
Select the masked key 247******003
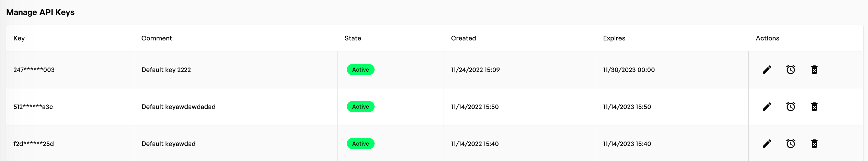tap(34, 70)
